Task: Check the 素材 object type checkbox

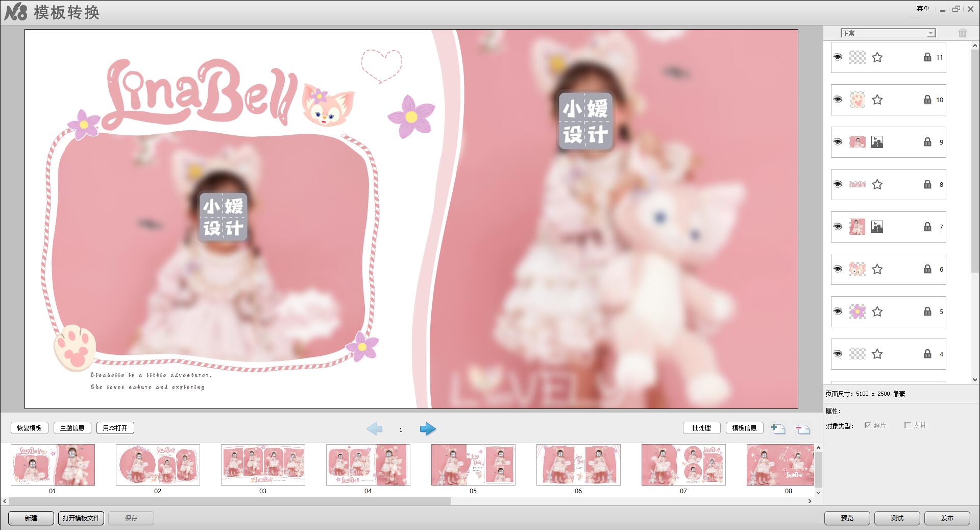Action: point(907,425)
